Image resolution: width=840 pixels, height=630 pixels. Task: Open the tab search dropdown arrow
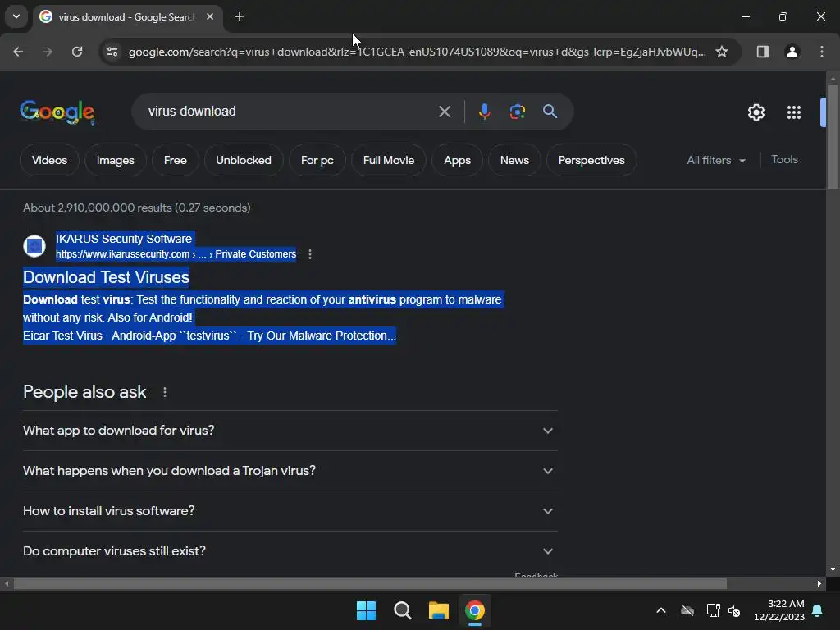click(16, 16)
